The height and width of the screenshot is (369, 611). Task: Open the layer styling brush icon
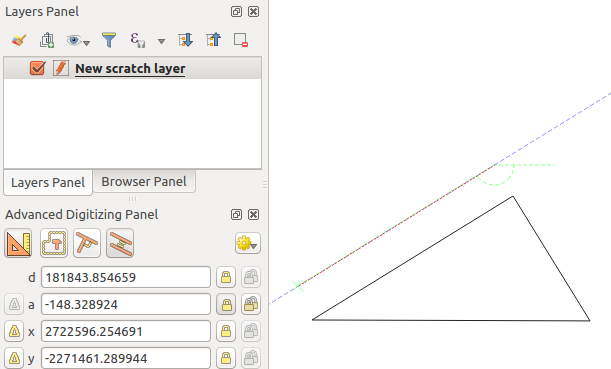tap(19, 40)
